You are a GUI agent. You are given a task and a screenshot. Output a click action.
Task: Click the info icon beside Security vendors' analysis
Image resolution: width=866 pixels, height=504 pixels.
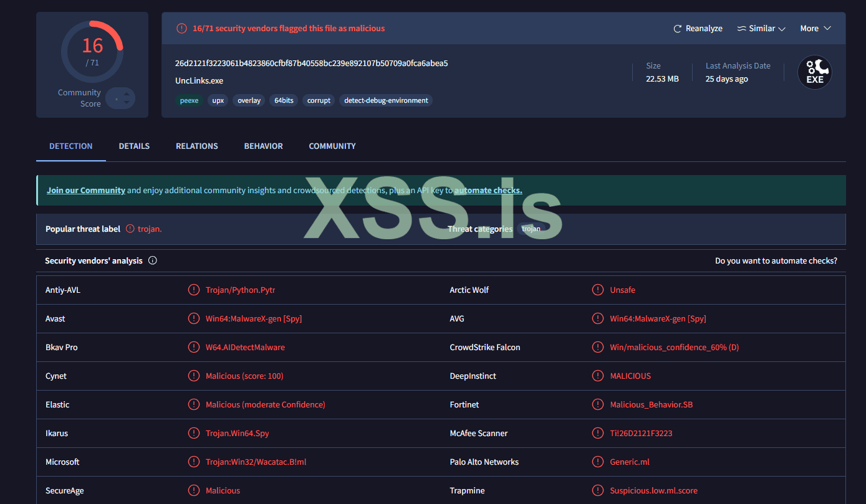(x=153, y=260)
